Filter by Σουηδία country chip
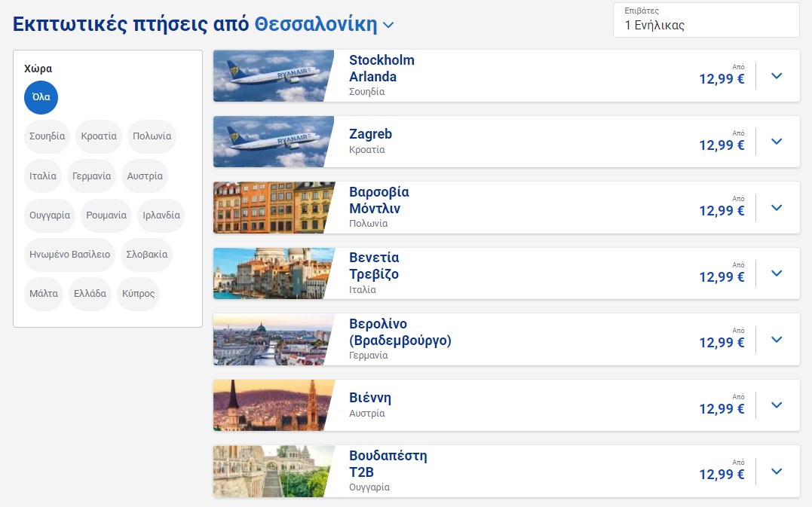 coord(47,136)
